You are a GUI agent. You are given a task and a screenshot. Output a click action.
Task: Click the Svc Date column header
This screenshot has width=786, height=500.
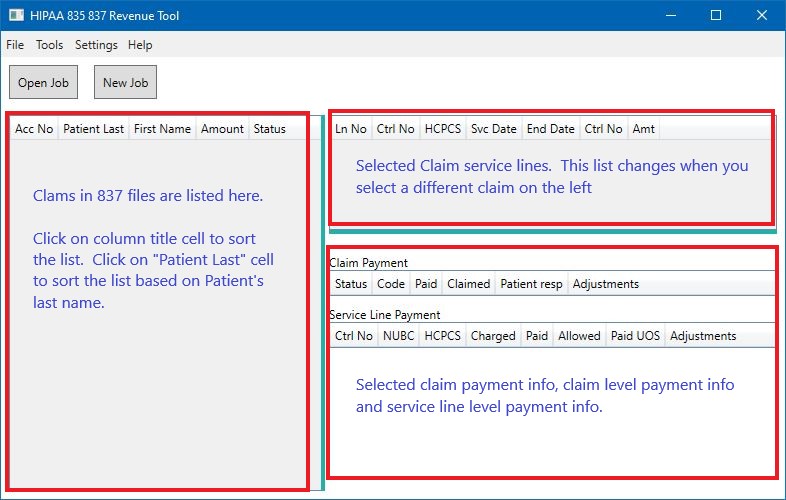point(493,129)
